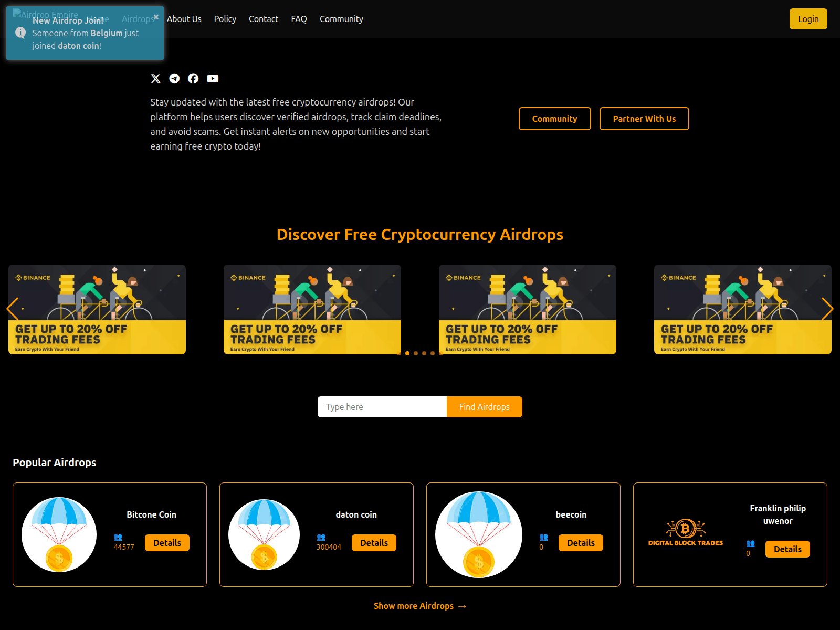Click participants icon on daton coin card
This screenshot has width=840, height=630.
(321, 537)
